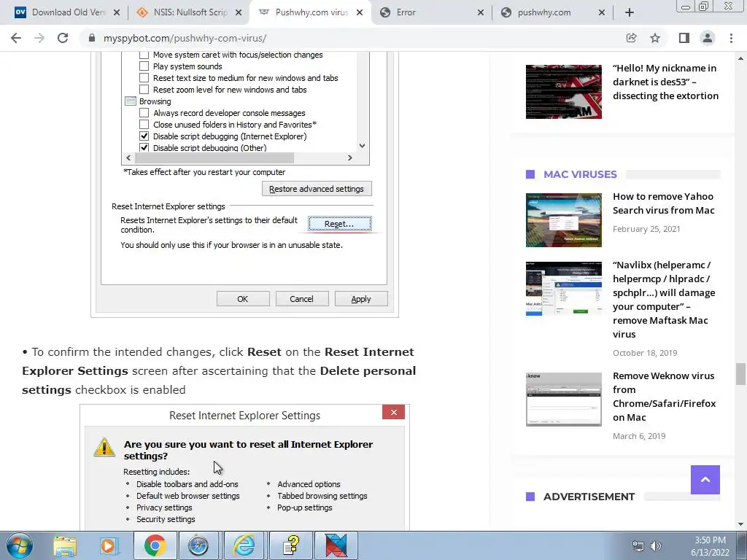Viewport: 747px width, 560px height.
Task: Reload the current page
Action: coord(63,38)
